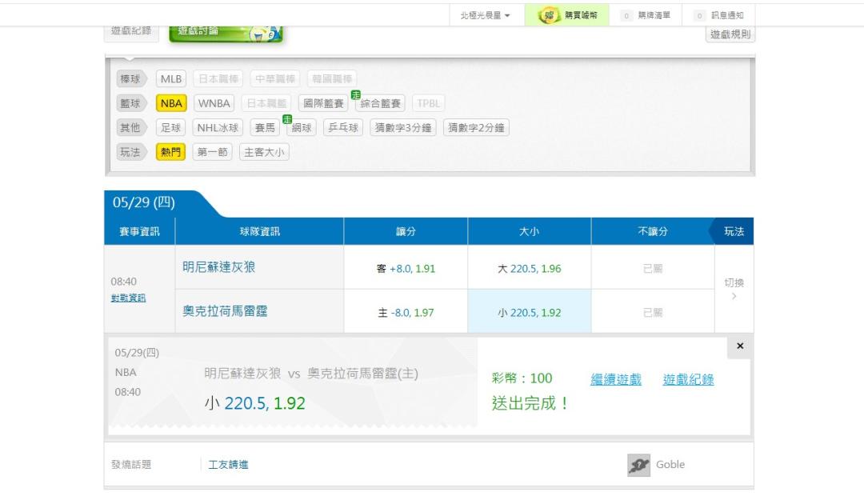Pick spread bet 主 -8.0, 1.97
This screenshot has height=504, width=864.
click(x=406, y=312)
